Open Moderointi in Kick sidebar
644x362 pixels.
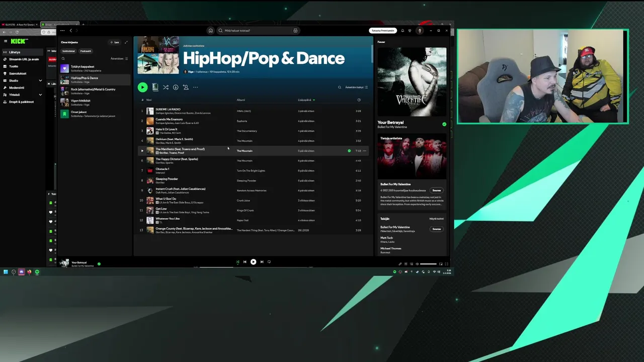tap(17, 87)
